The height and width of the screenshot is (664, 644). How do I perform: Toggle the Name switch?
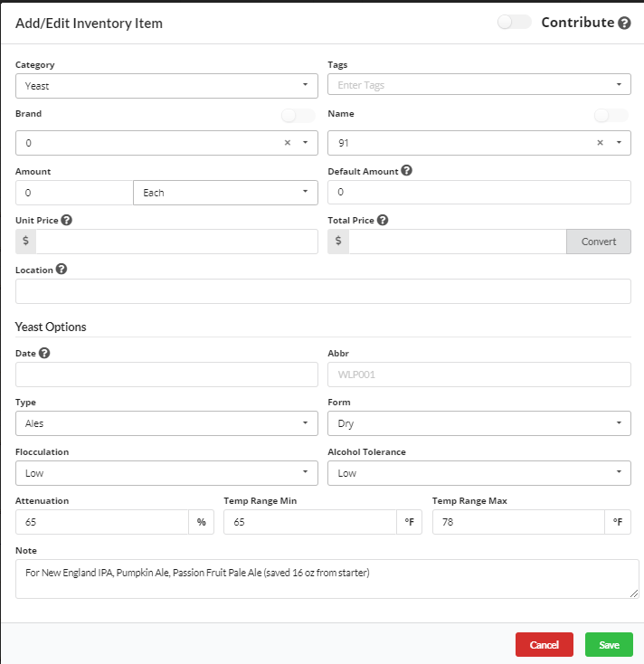611,115
